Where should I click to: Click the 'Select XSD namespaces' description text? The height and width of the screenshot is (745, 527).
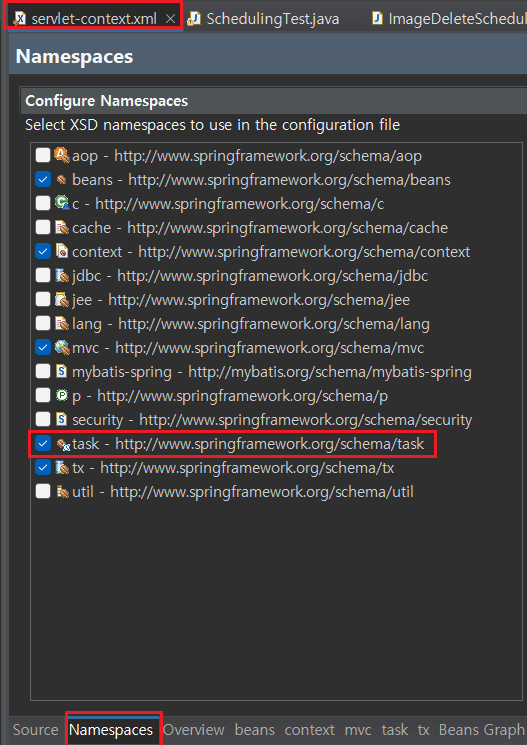(212, 125)
